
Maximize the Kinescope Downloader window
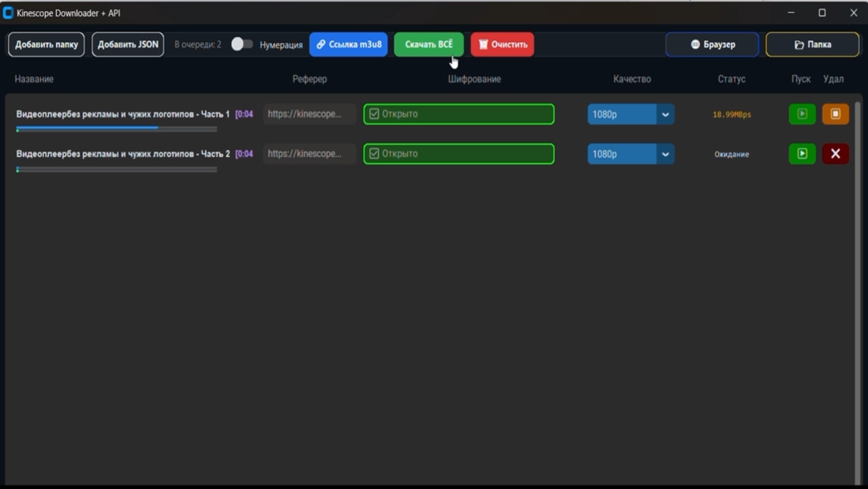(822, 13)
